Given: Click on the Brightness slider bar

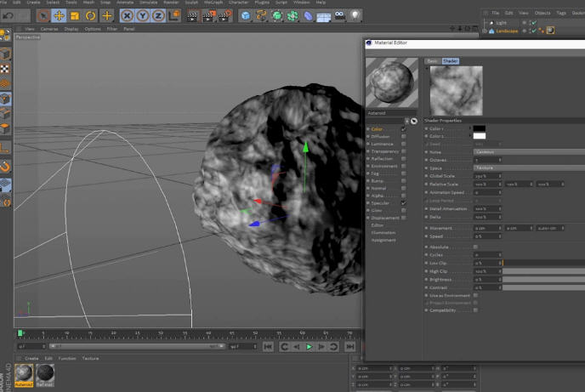Looking at the screenshot, I should (x=544, y=280).
